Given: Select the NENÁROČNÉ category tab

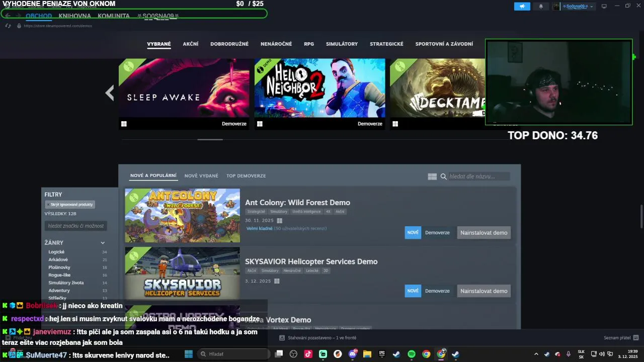Looking at the screenshot, I should click(276, 44).
